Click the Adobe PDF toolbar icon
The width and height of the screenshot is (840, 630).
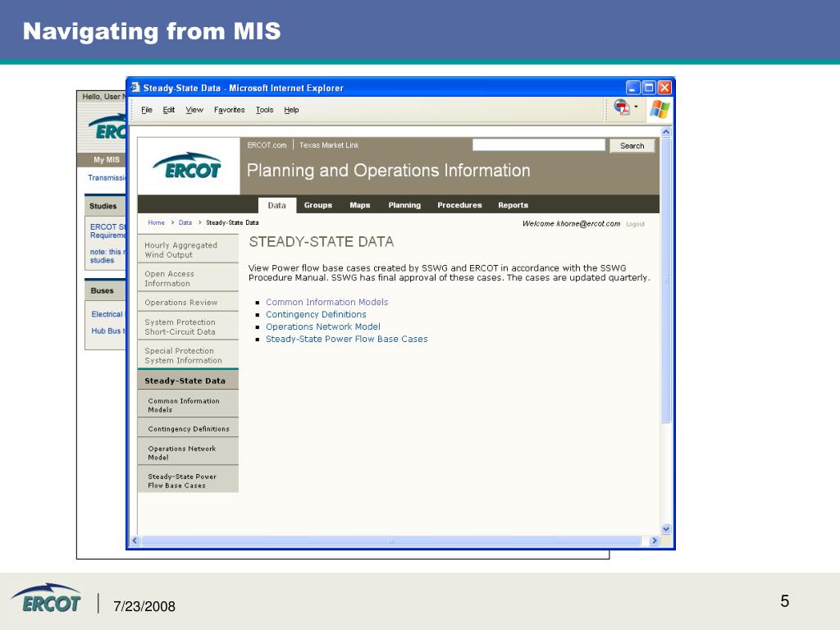point(622,107)
